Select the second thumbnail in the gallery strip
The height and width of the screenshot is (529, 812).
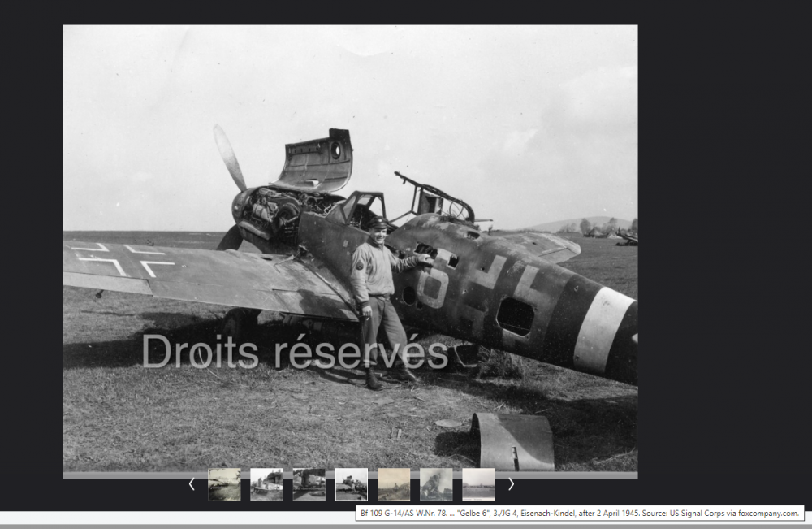pyautogui.click(x=266, y=484)
